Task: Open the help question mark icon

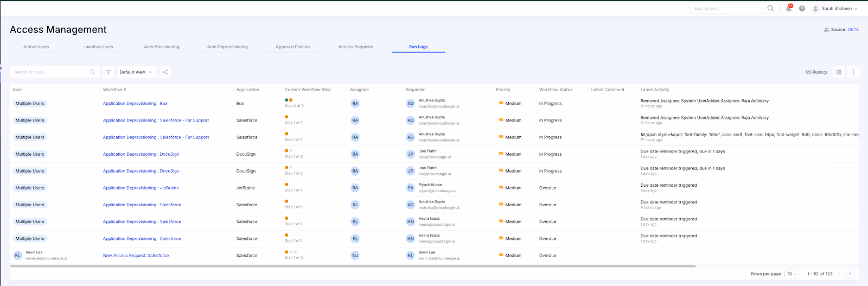Action: click(x=802, y=9)
